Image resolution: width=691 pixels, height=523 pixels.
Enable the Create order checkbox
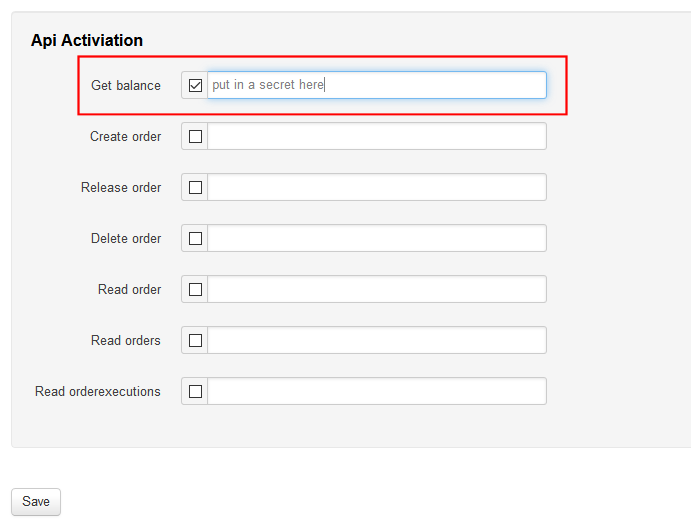click(195, 137)
